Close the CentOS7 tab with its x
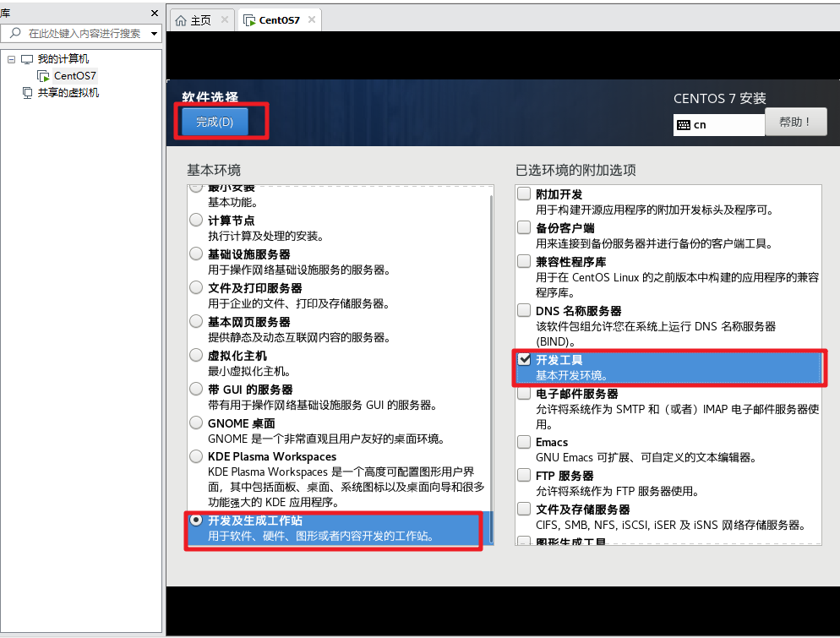 click(x=312, y=19)
